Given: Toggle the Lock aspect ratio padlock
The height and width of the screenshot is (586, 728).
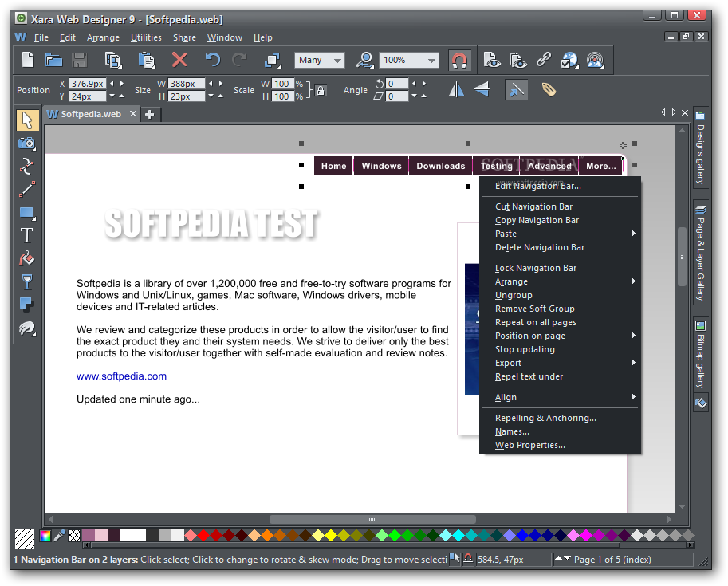Looking at the screenshot, I should tap(321, 90).
